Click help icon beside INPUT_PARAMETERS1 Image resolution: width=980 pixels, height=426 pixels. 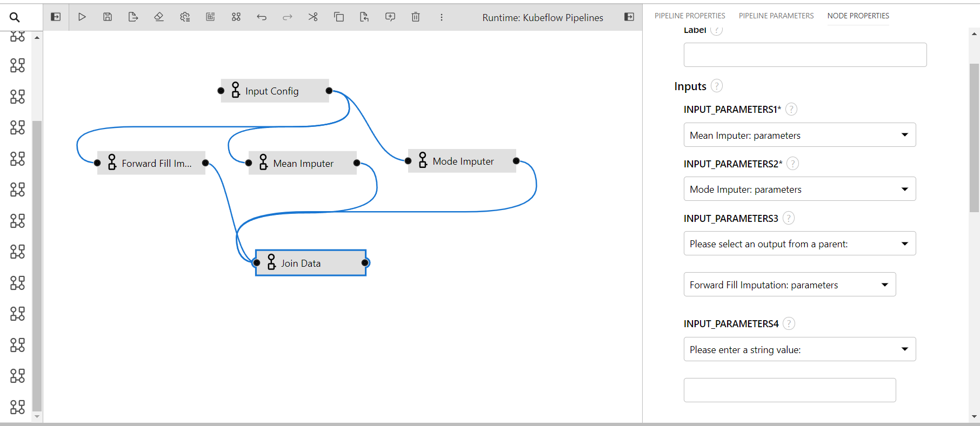click(791, 109)
